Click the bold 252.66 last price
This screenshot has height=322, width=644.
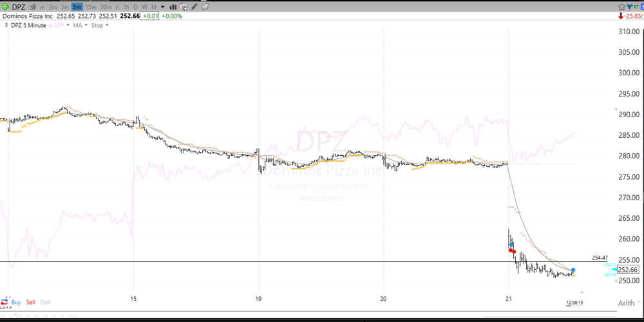pyautogui.click(x=129, y=17)
